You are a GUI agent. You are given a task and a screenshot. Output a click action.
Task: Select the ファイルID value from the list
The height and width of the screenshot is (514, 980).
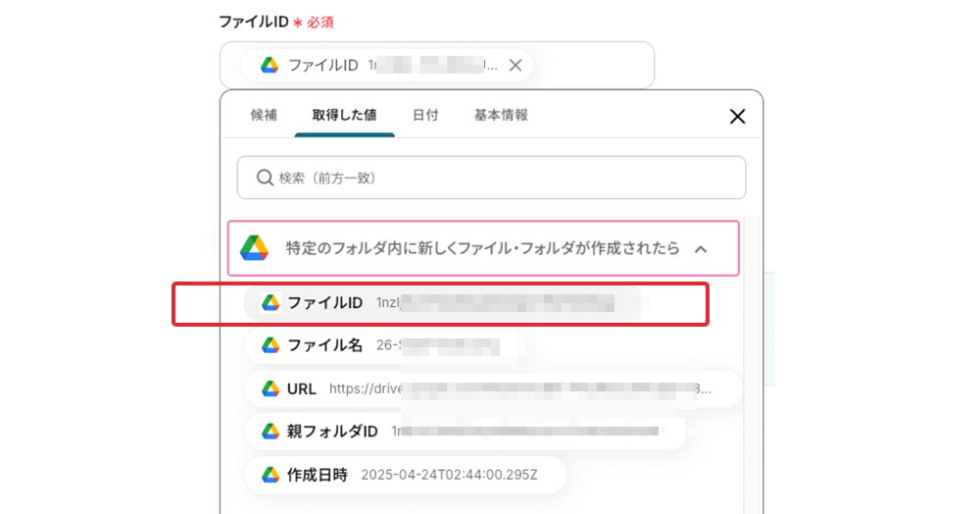coord(441,303)
